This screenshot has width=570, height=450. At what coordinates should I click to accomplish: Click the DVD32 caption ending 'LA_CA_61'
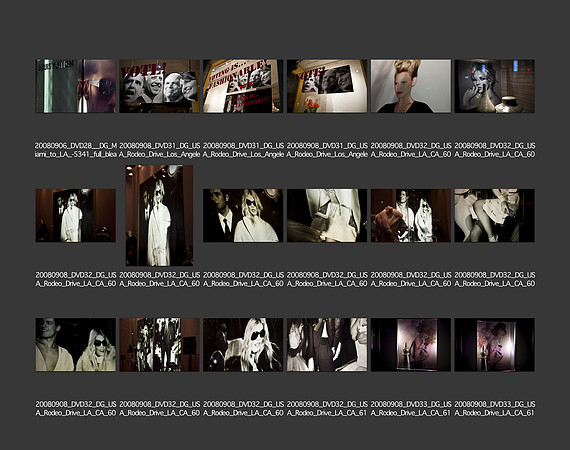327,409
